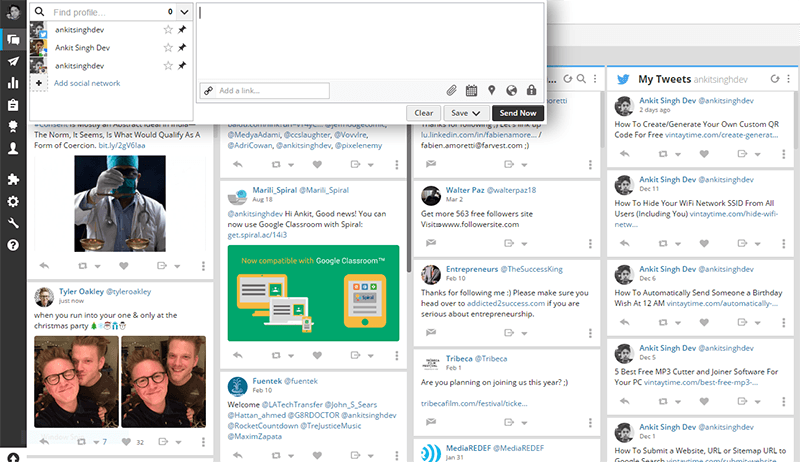Image resolution: width=800 pixels, height=462 pixels.
Task: Expand send-to options on Walter Paz message
Action: [524, 244]
